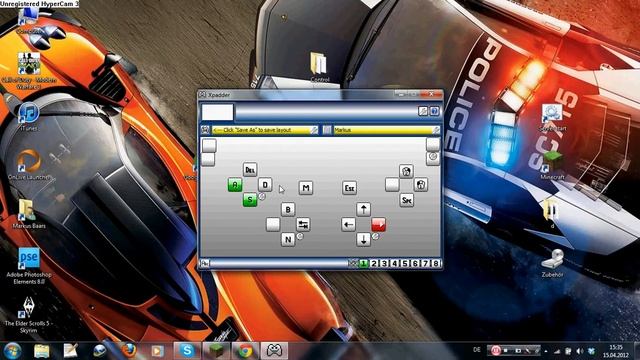Open the Esc key assignment button
Screen dimensions: 640x360
pyautogui.click(x=349, y=188)
